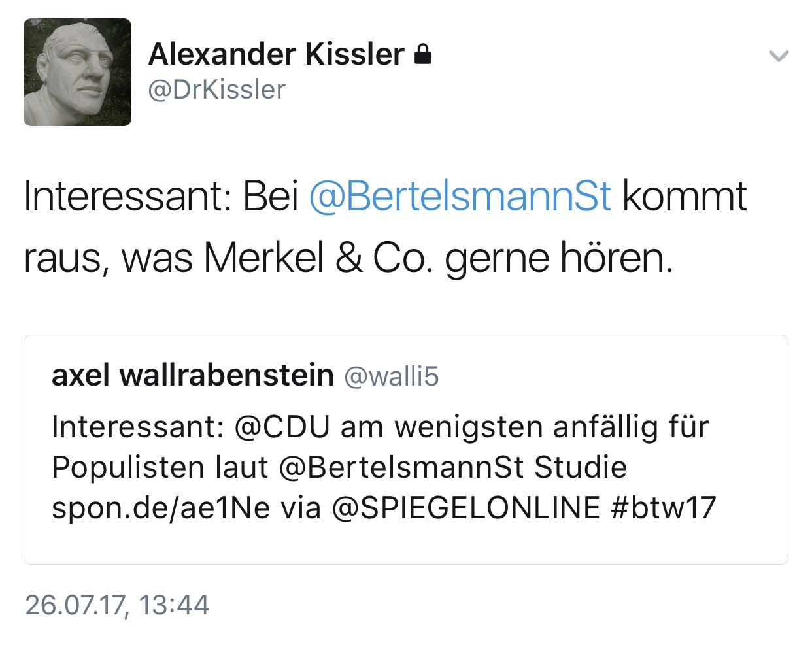Go to the @DrKissler handle
Image resolution: width=812 pixels, height=649 pixels.
click(216, 90)
